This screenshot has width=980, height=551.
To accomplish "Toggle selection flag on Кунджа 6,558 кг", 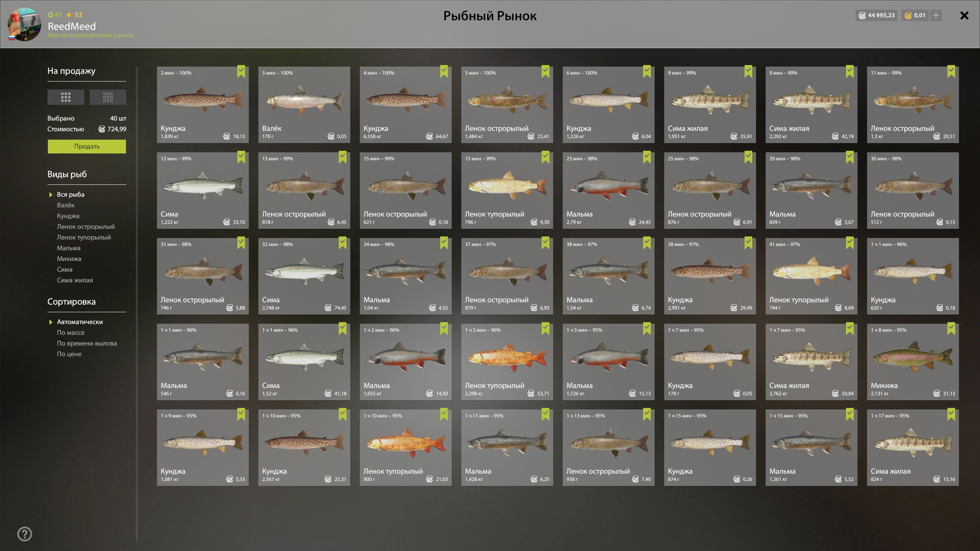I will click(x=444, y=72).
